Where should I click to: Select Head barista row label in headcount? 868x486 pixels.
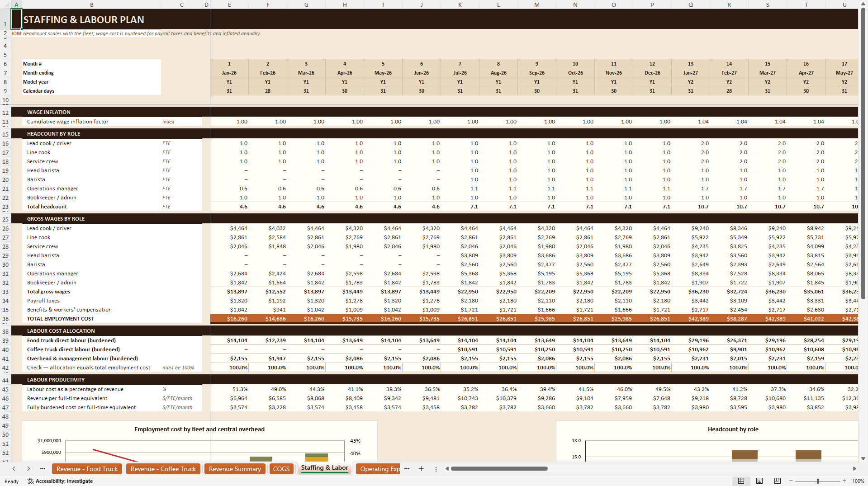point(43,170)
